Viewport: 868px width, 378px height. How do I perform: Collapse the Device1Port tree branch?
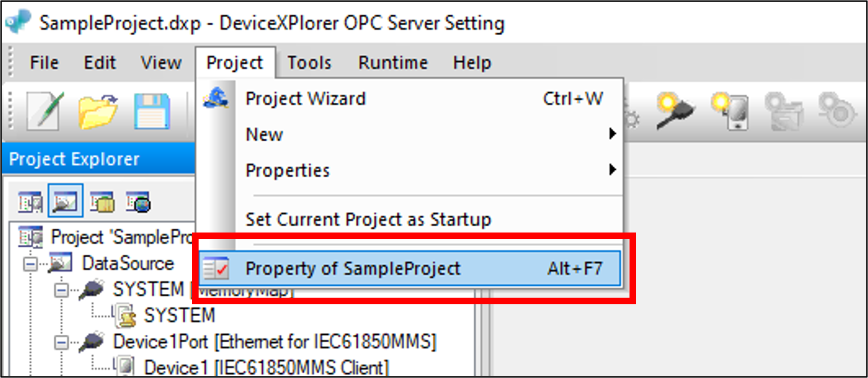tap(61, 341)
